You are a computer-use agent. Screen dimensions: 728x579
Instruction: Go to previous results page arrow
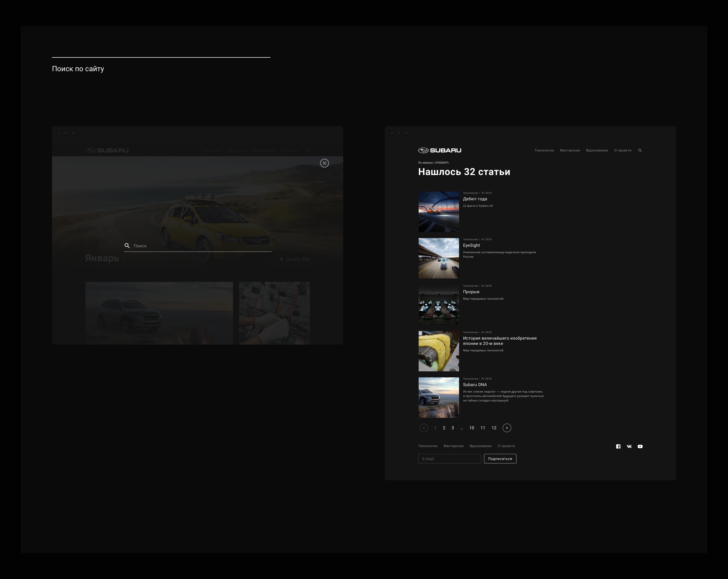(x=424, y=428)
